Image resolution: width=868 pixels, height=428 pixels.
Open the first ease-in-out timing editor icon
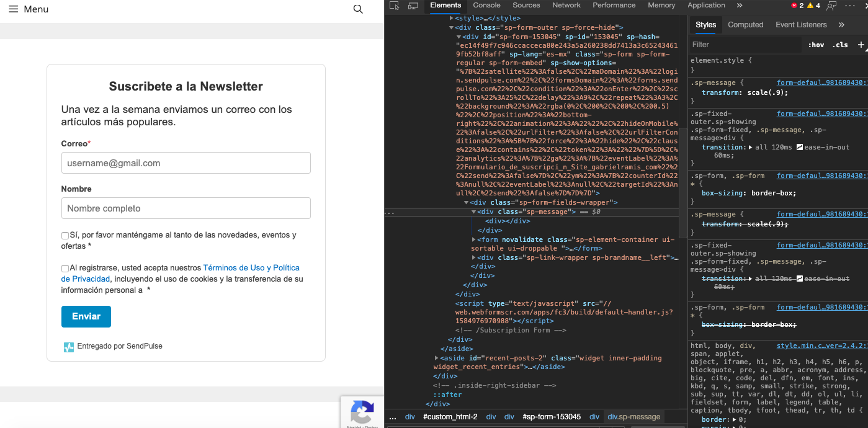[x=800, y=147]
